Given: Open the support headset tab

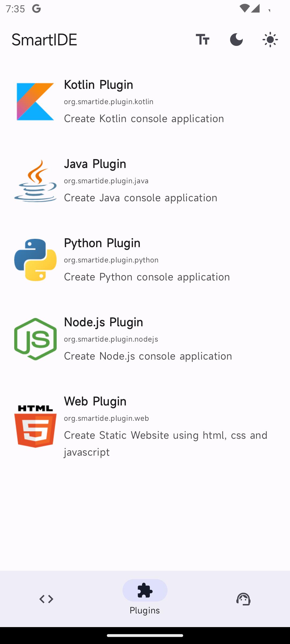Looking at the screenshot, I should 243,599.
